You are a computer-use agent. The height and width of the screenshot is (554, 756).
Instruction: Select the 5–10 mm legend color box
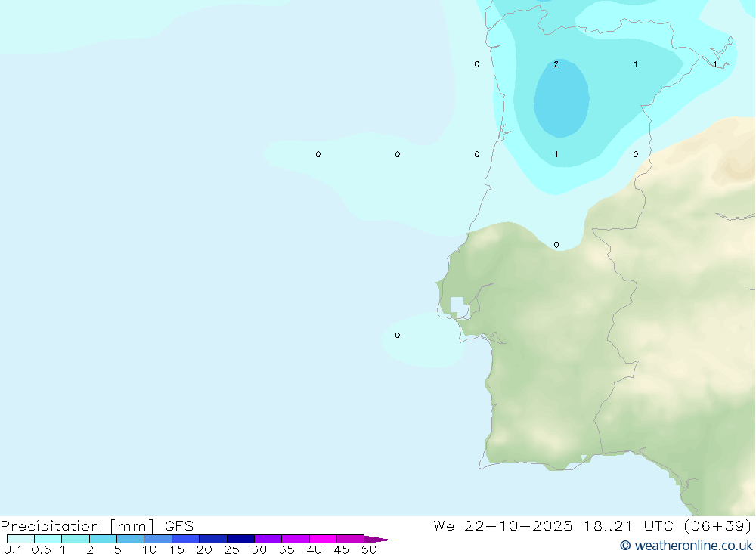pos(131,539)
